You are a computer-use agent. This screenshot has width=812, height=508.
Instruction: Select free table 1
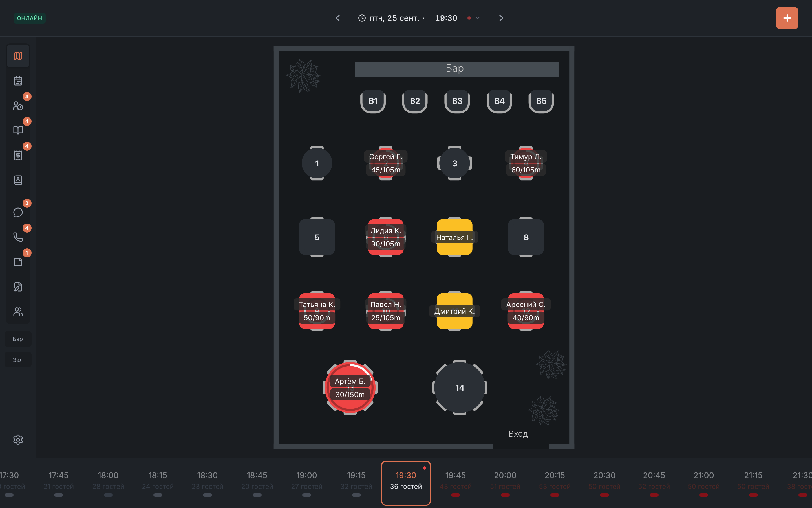click(x=317, y=163)
